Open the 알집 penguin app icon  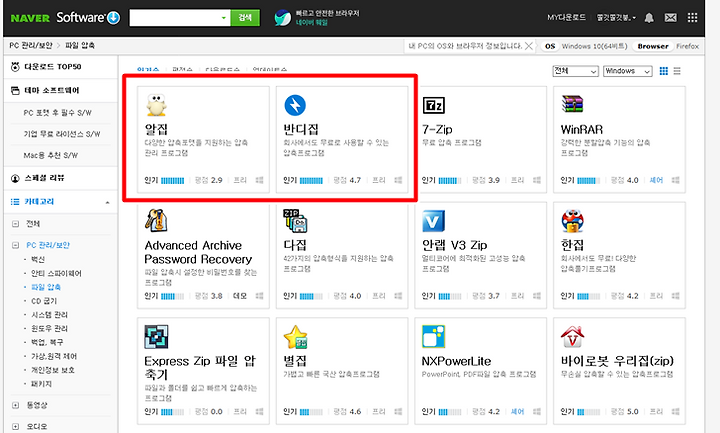click(x=156, y=105)
